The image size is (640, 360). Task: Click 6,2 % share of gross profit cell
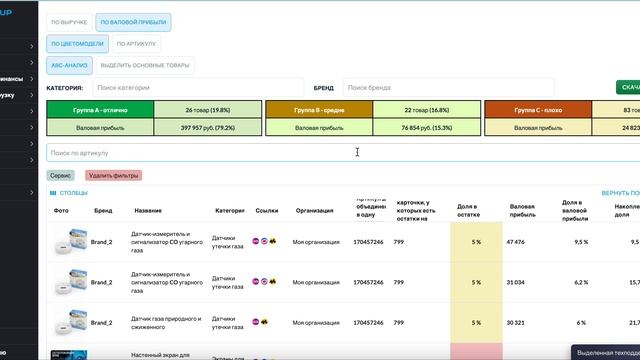point(581,282)
